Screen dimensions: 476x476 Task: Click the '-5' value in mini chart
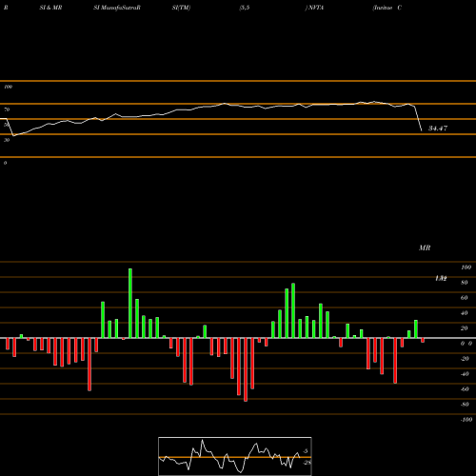306,451
